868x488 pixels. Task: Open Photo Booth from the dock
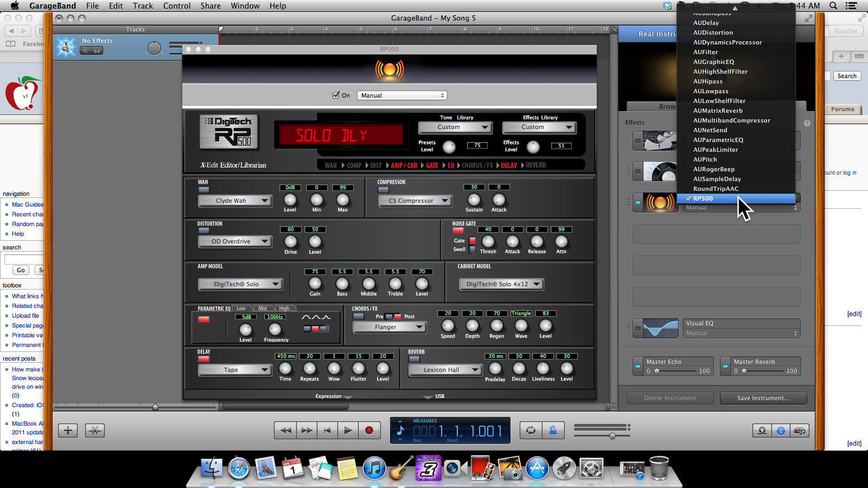[x=482, y=468]
